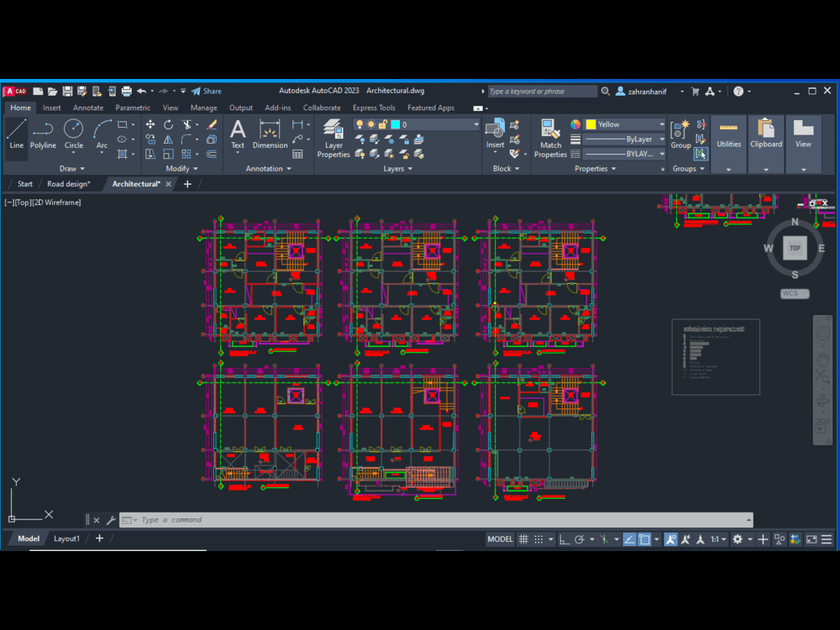Toggle layer 0 on/off lightbulb

point(360,124)
